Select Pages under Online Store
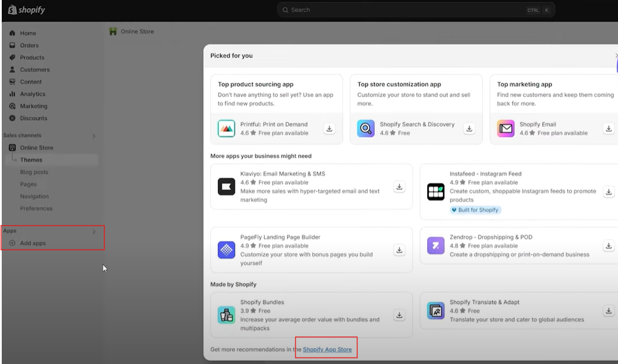The width and height of the screenshot is (618, 364). 28,184
